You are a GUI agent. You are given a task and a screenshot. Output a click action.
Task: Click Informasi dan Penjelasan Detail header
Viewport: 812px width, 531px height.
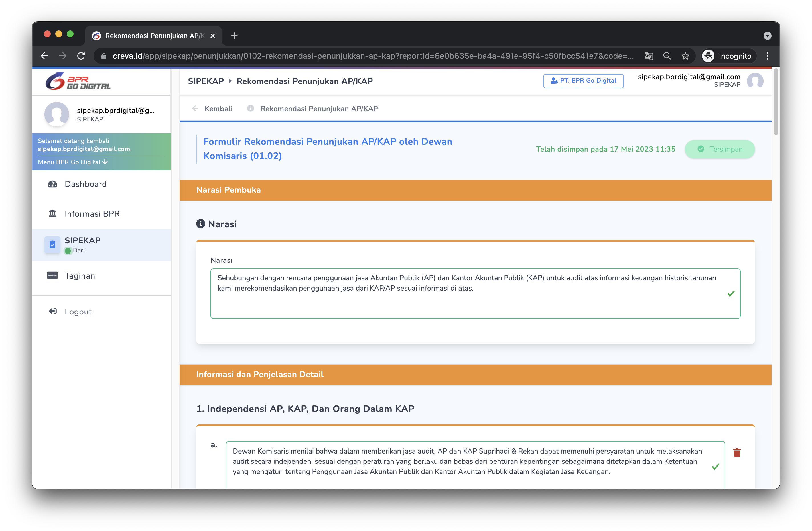(475, 375)
